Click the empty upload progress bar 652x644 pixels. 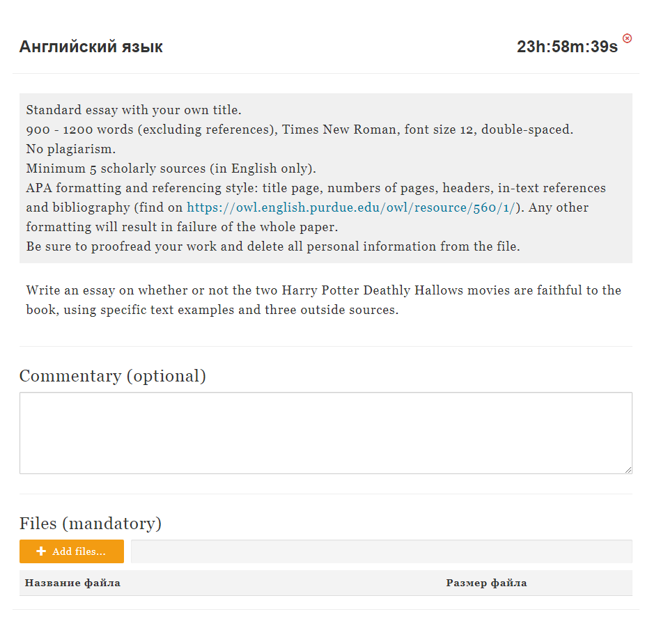[381, 551]
